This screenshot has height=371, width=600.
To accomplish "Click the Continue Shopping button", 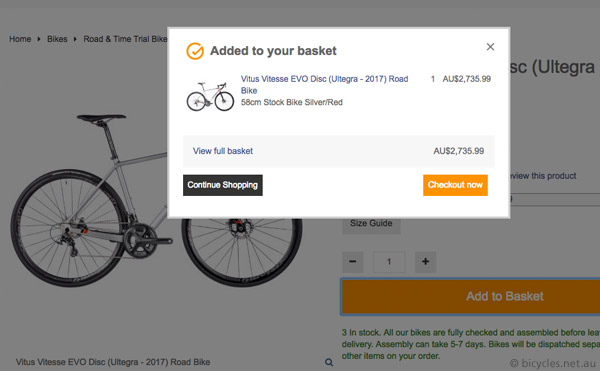I will point(223,185).
